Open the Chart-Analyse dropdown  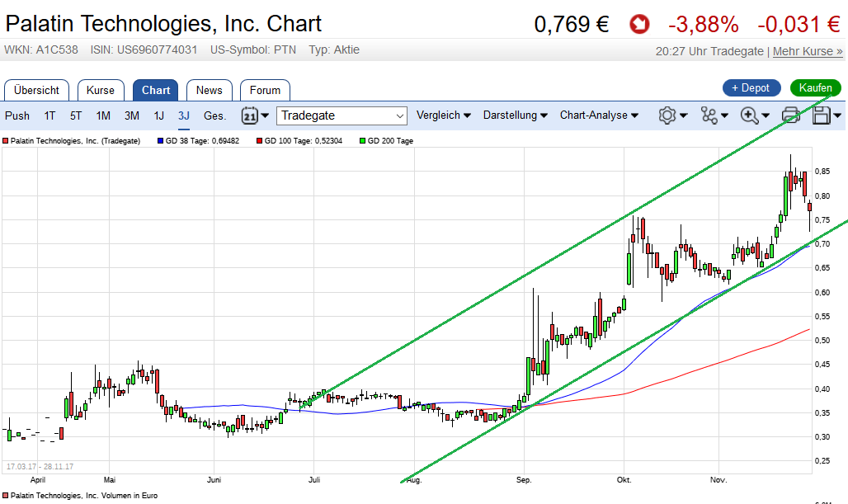599,115
